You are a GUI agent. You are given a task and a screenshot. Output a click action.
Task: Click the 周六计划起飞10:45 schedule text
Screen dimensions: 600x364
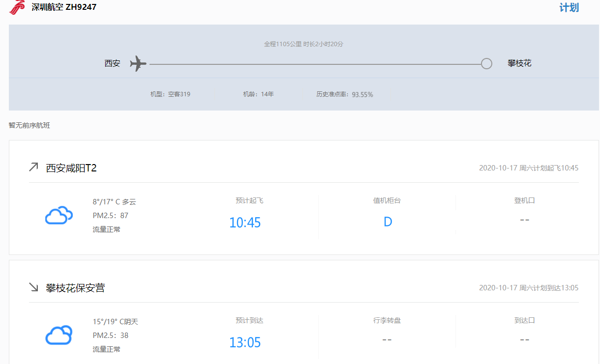point(549,168)
